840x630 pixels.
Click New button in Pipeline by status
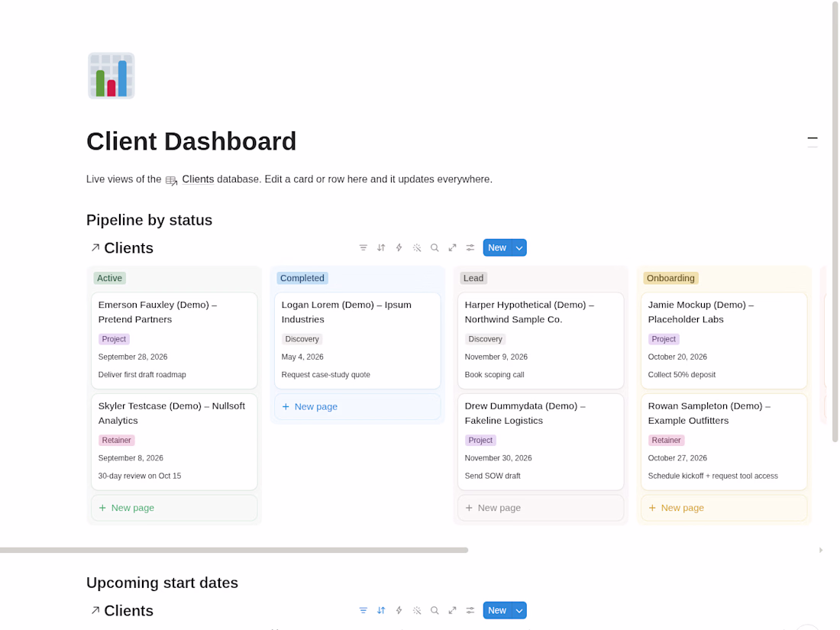coord(497,247)
